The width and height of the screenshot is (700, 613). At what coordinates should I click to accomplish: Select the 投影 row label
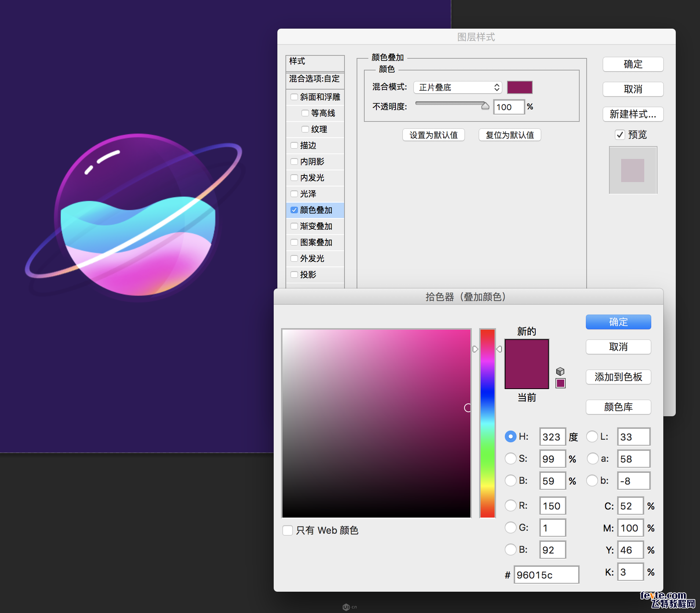click(308, 275)
